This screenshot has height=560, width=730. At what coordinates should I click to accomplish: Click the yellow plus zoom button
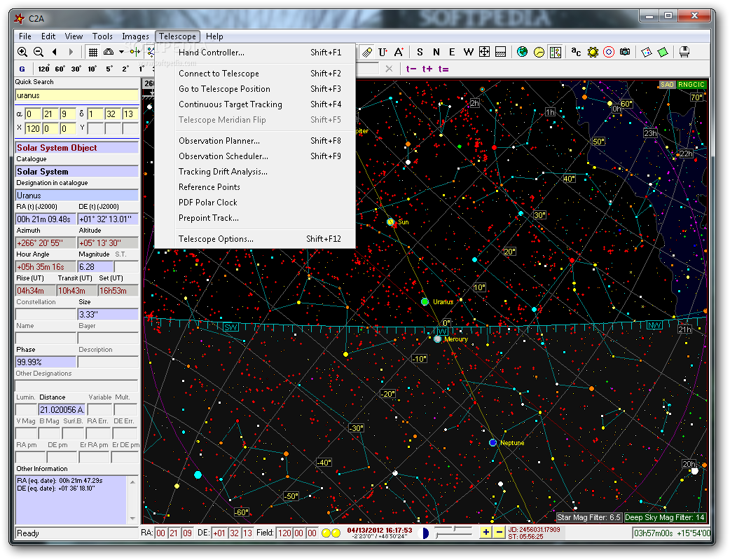pos(485,532)
